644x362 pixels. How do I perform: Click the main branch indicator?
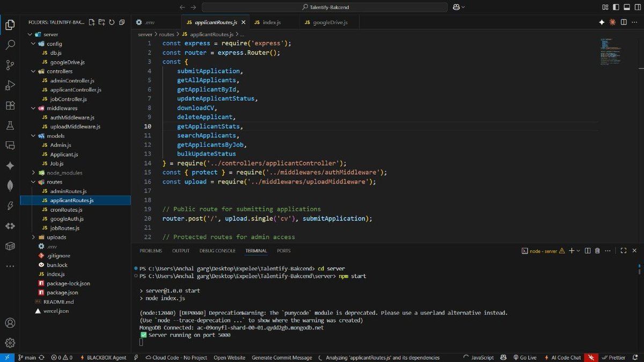[27, 357]
